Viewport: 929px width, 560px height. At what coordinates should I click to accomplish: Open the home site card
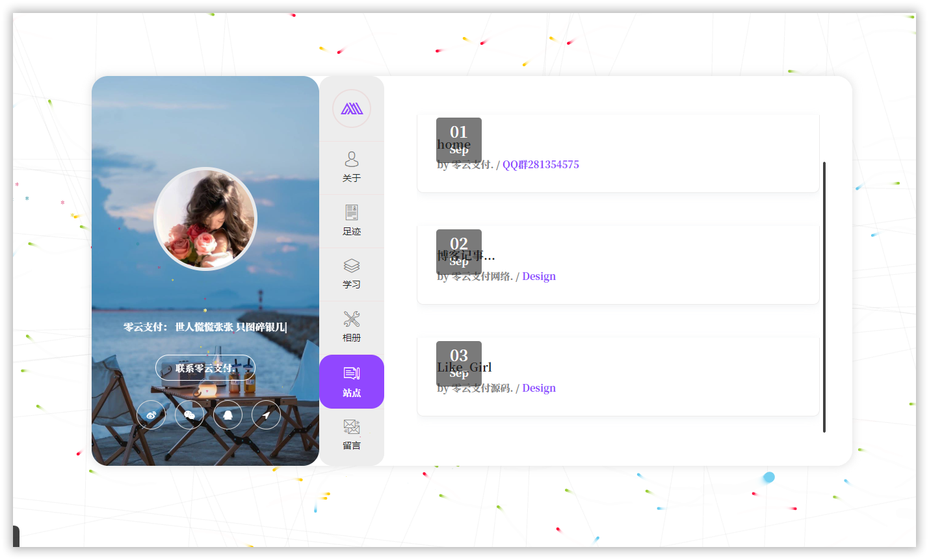pos(618,153)
